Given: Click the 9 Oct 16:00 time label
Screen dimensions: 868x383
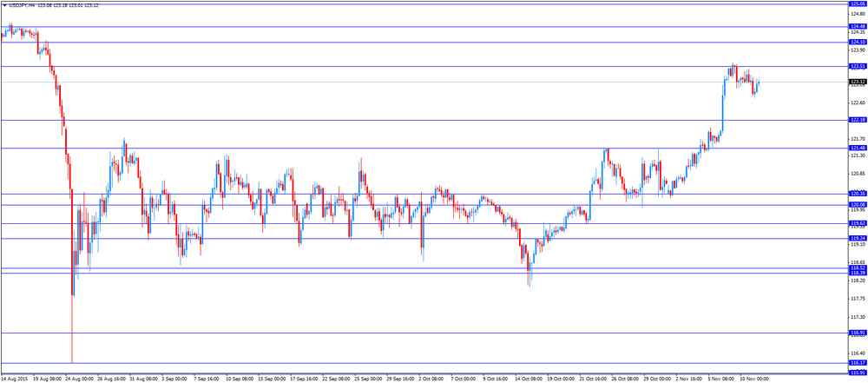Looking at the screenshot, I should click(x=496, y=380).
